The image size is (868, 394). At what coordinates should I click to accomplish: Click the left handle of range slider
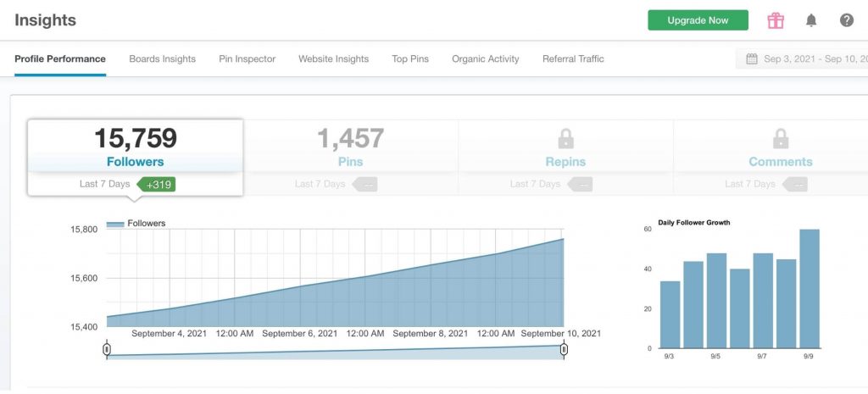point(107,349)
